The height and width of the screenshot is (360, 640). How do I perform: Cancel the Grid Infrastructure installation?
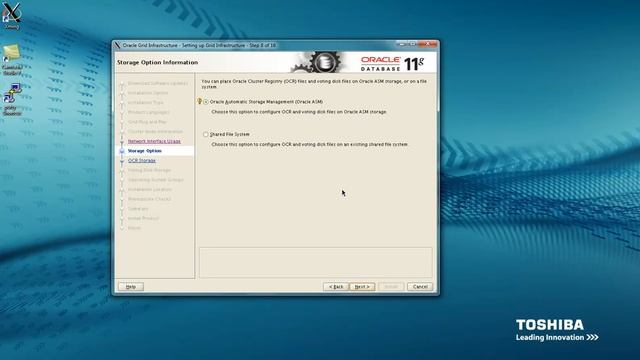click(420, 287)
